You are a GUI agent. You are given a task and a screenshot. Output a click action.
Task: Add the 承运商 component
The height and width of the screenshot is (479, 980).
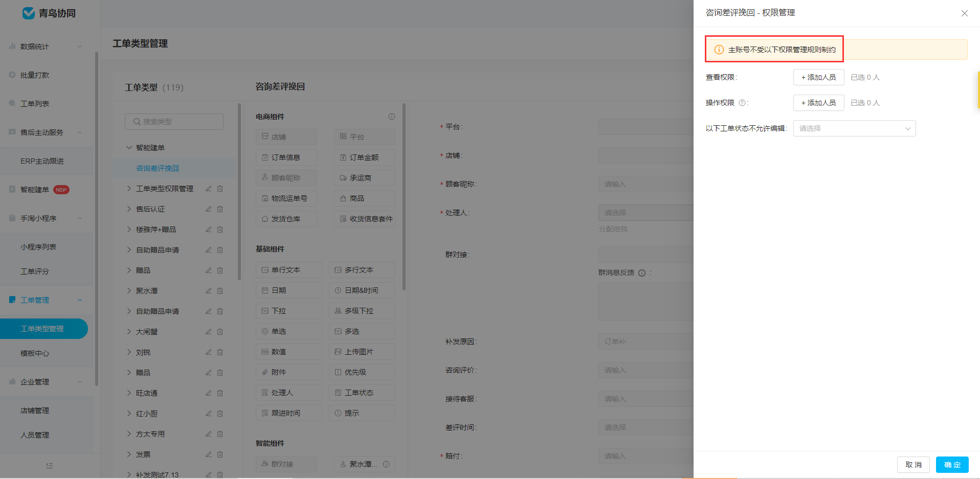(x=365, y=178)
